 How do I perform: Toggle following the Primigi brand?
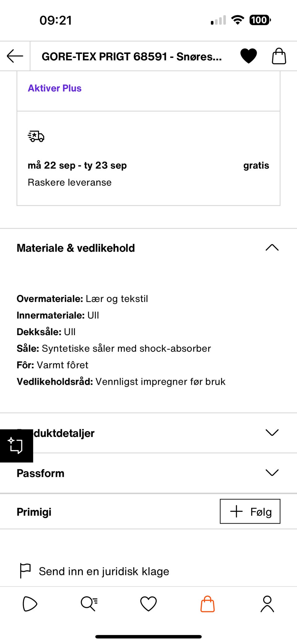pyautogui.click(x=250, y=512)
